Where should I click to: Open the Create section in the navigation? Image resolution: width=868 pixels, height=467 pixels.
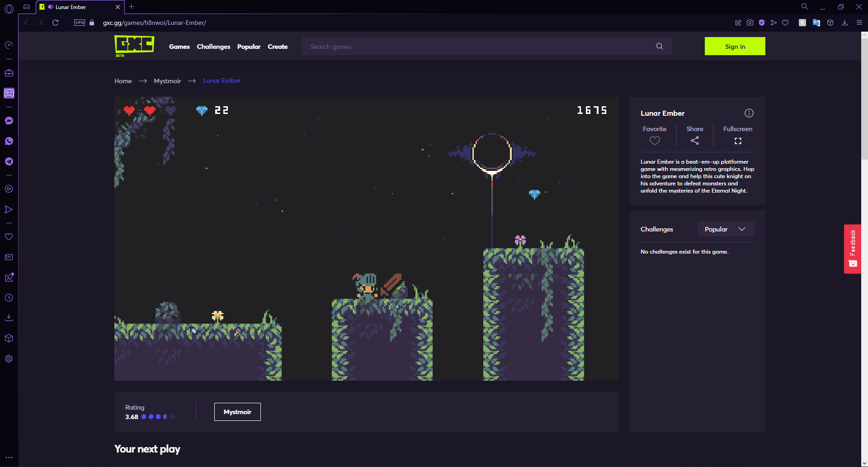278,46
